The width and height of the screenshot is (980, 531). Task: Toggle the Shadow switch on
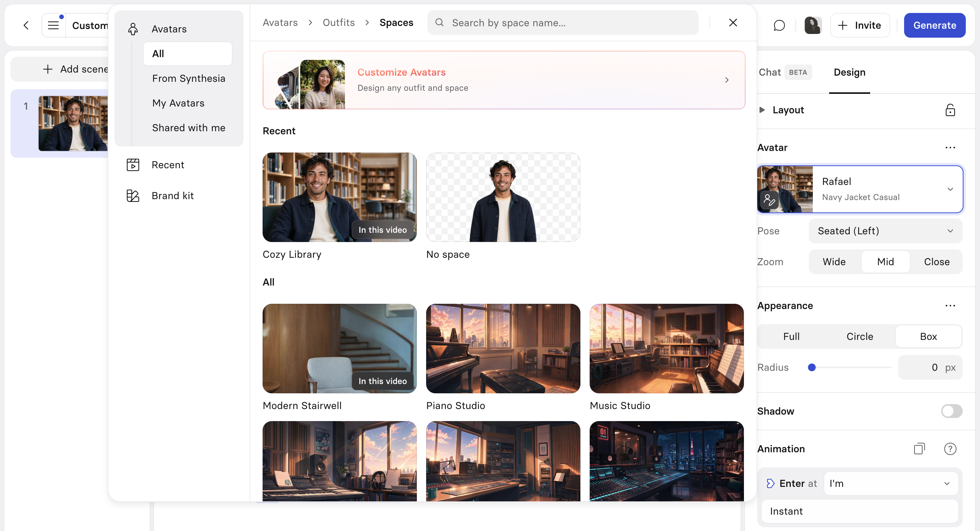pyautogui.click(x=952, y=411)
